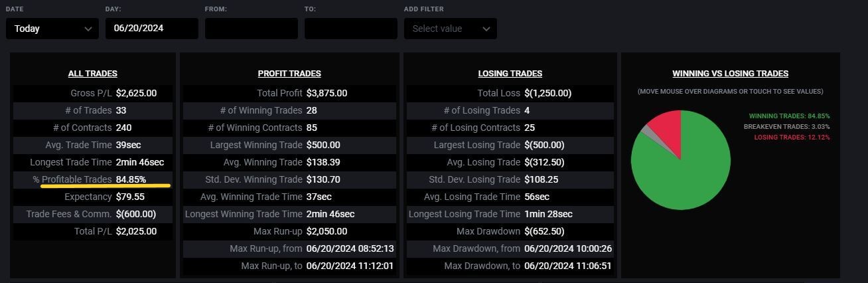Click the chevron arrow in Today dropdown
Image resolution: width=868 pixels, height=283 pixels.
click(88, 29)
